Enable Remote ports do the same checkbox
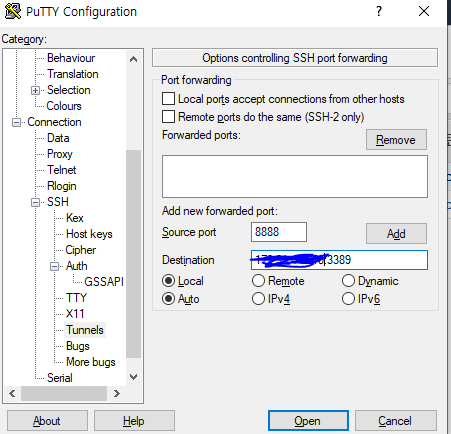This screenshot has width=451, height=434. 168,117
